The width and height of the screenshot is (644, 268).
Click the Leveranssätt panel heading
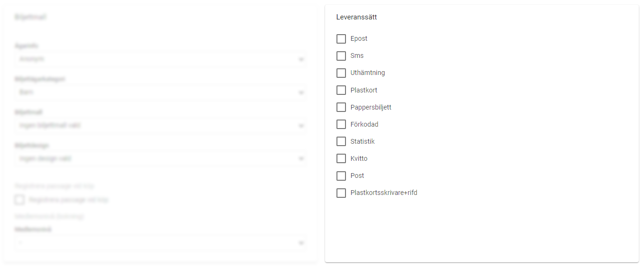click(356, 18)
